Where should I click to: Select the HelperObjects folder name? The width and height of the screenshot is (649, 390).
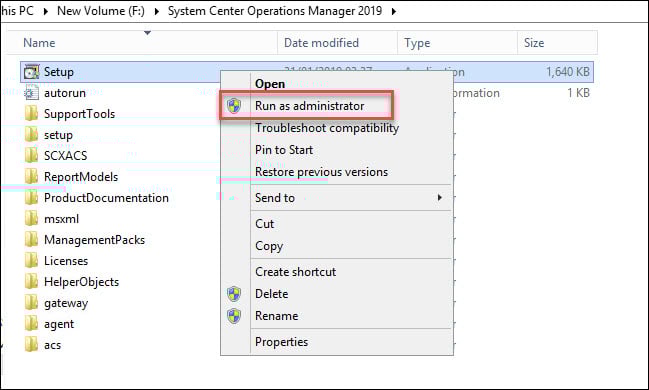point(82,282)
